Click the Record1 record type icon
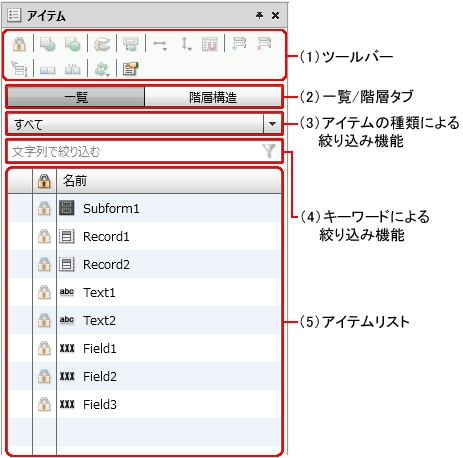463x458 pixels. click(67, 236)
